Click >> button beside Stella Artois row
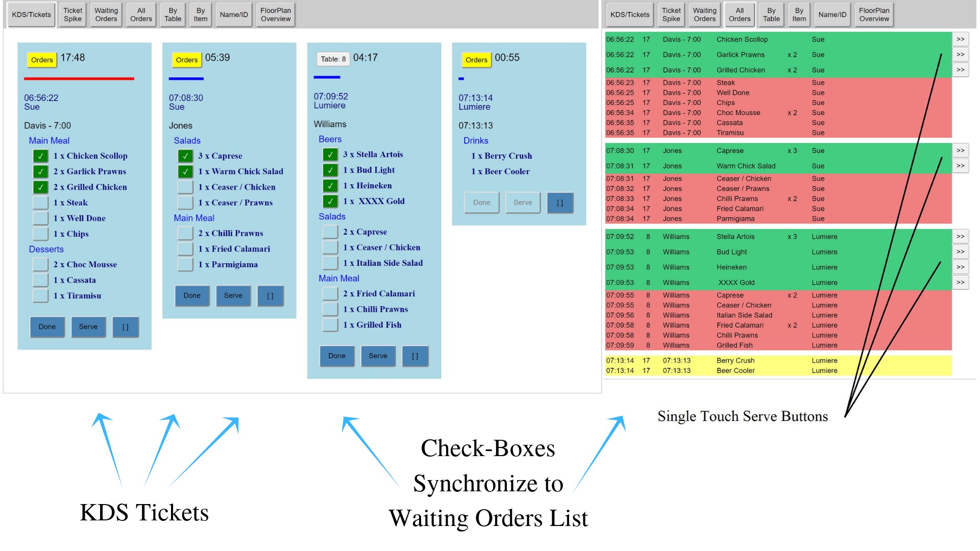 [x=960, y=237]
